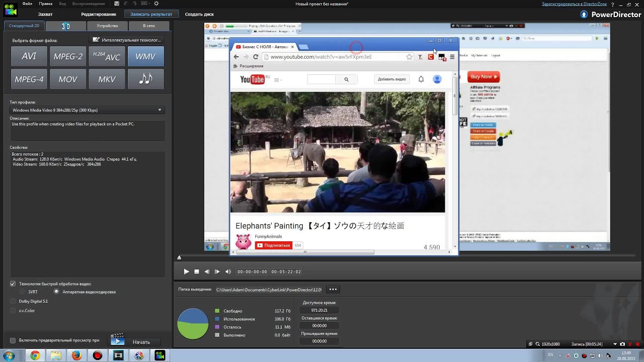The width and height of the screenshot is (644, 362).
Task: Click the Начать production button
Action: [135, 341]
